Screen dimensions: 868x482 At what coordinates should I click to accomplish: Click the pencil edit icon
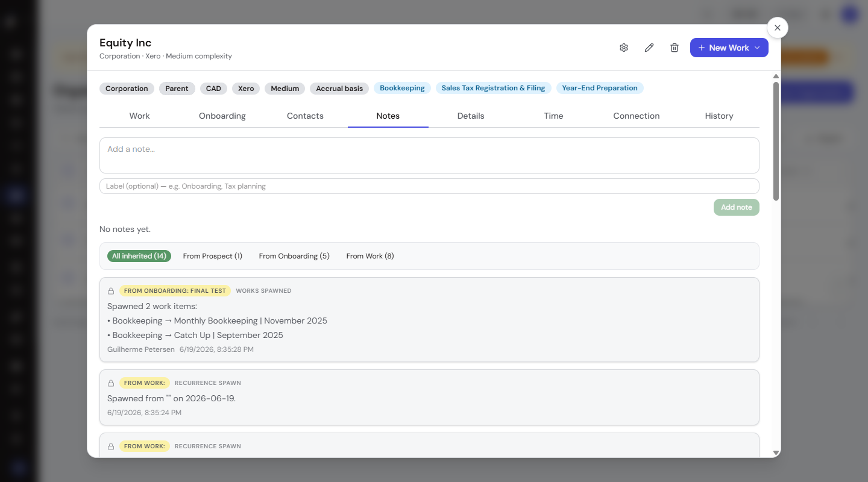(x=649, y=48)
